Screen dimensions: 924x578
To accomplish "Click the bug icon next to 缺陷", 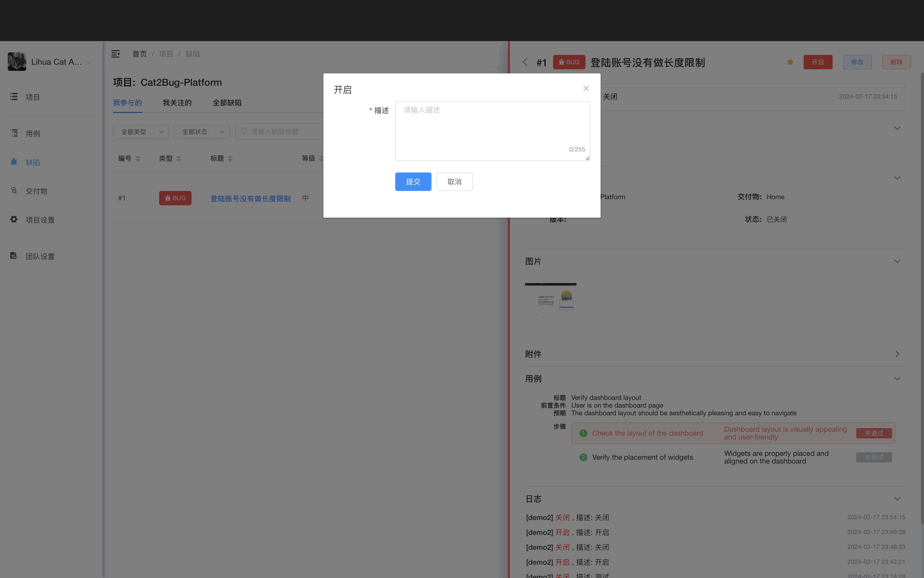I will tap(14, 162).
